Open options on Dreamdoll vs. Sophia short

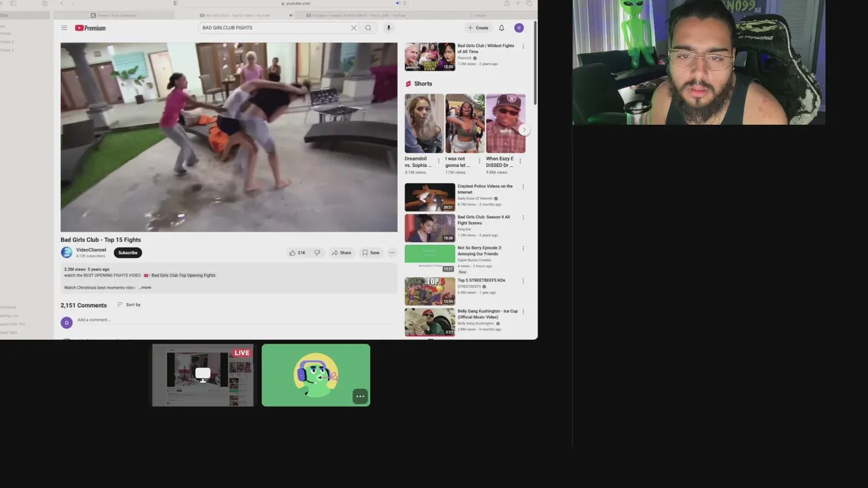(438, 161)
